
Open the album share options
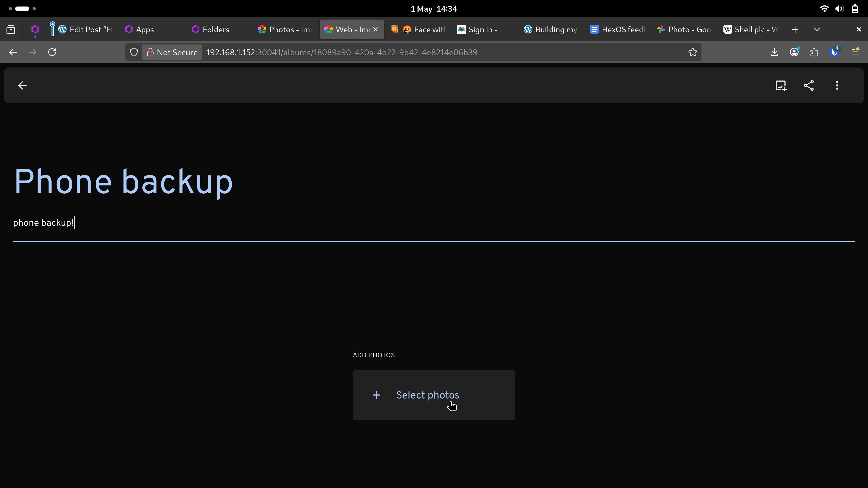point(809,86)
